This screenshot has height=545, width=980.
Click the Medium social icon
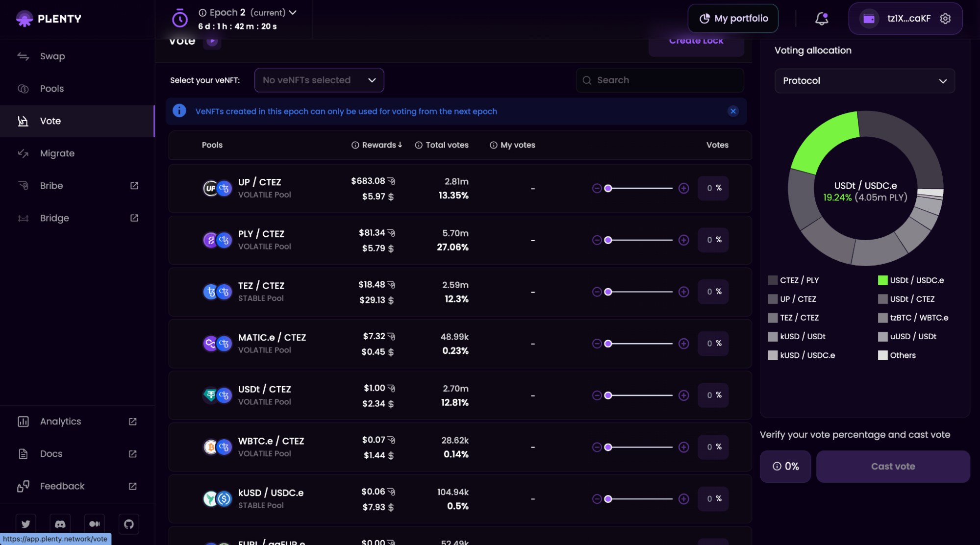pos(95,524)
